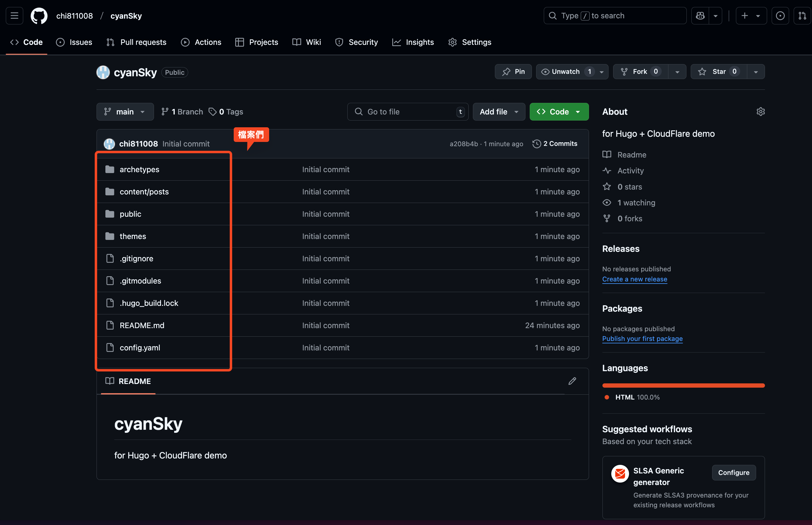Go to GitHub home via Octocat logo
This screenshot has width=812, height=525.
pos(39,16)
